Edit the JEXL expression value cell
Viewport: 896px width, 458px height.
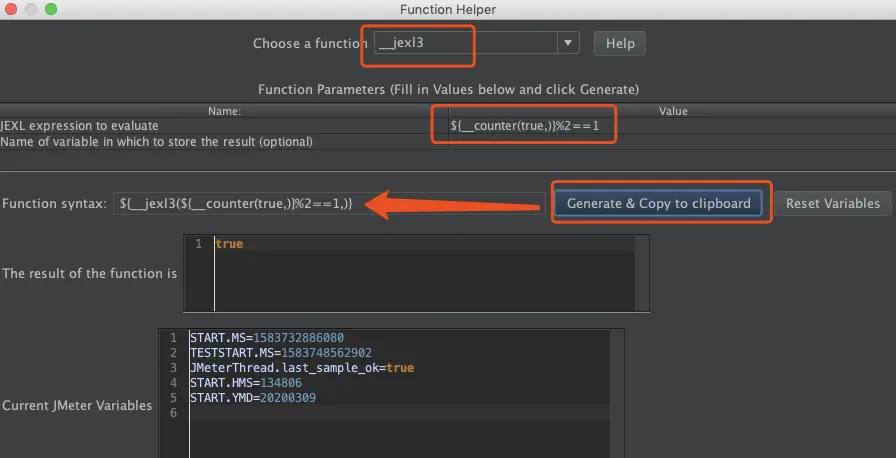672,126
